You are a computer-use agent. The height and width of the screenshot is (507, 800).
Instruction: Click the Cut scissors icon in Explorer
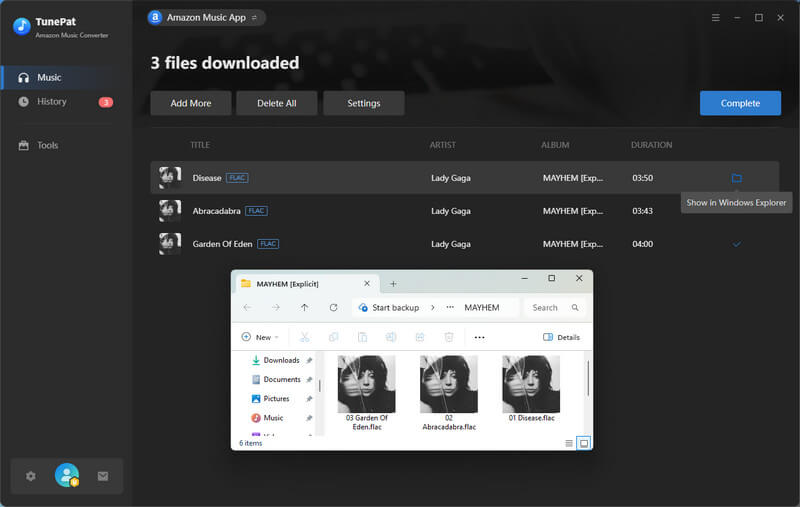coord(305,337)
